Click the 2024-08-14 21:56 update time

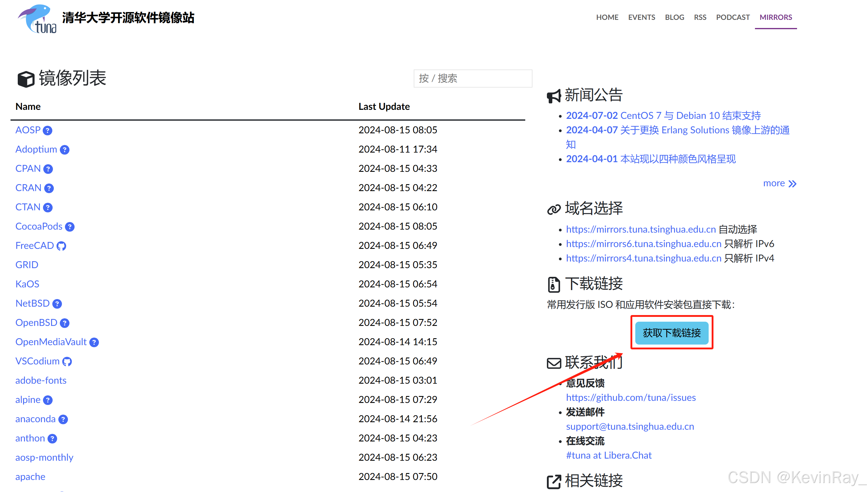(x=398, y=419)
